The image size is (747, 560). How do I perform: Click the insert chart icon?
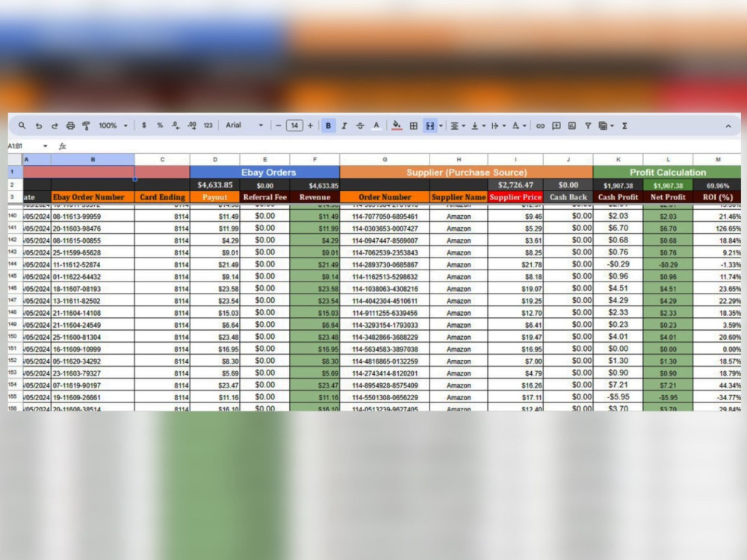(572, 125)
